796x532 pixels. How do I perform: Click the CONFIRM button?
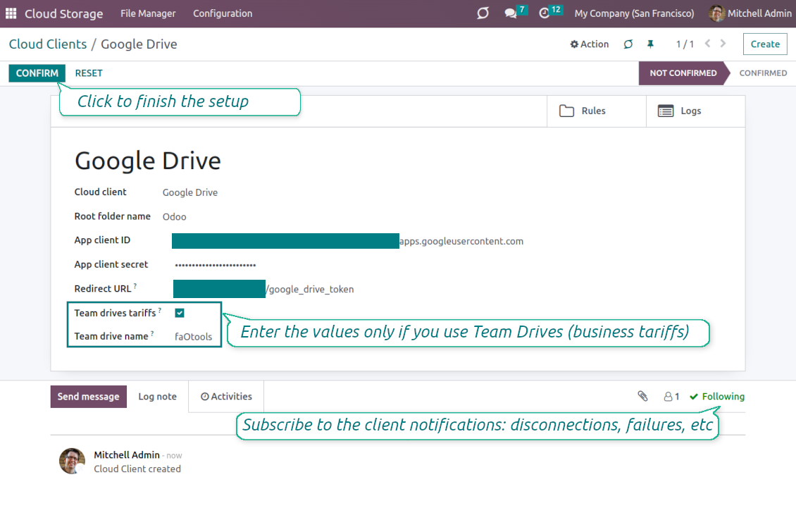coord(37,73)
